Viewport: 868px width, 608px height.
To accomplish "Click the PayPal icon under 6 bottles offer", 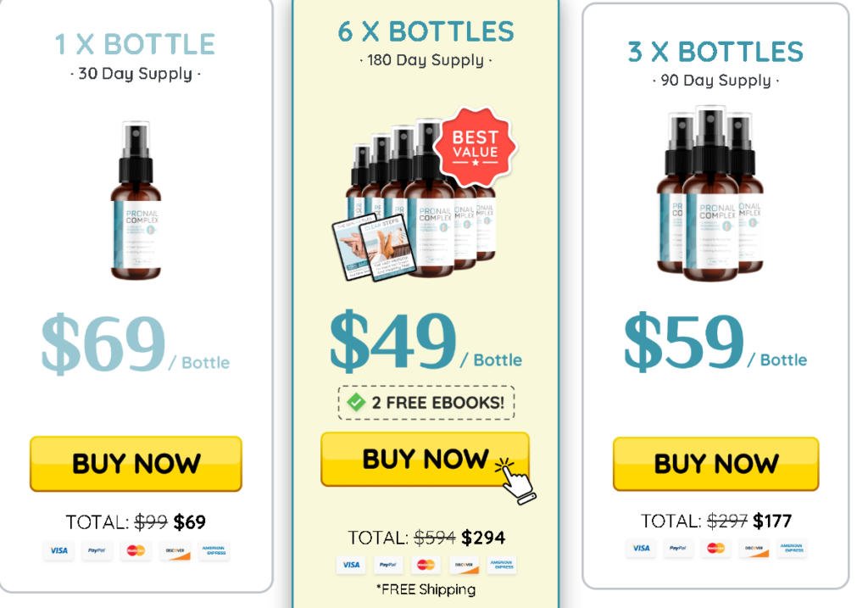I will [387, 565].
